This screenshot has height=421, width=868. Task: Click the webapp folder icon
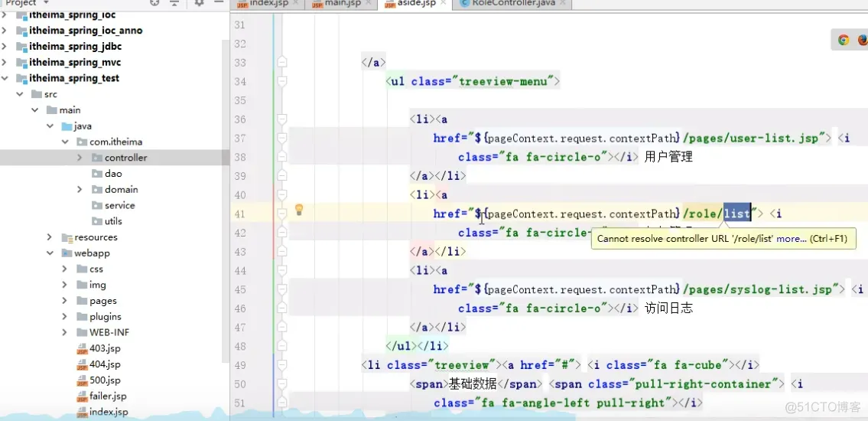(67, 253)
